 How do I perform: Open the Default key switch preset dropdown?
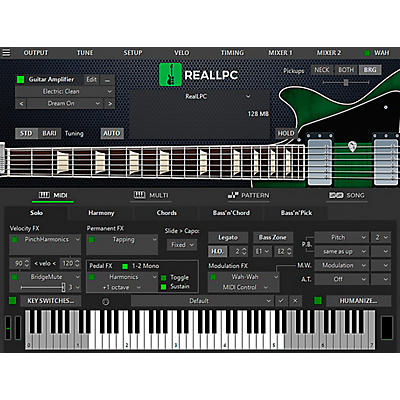pyautogui.click(x=202, y=301)
